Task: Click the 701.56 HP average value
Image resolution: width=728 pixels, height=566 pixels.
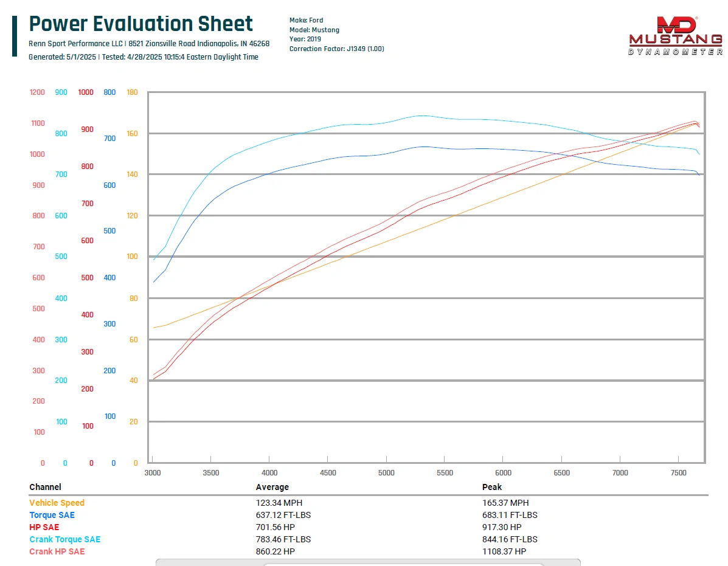Action: tap(276, 527)
